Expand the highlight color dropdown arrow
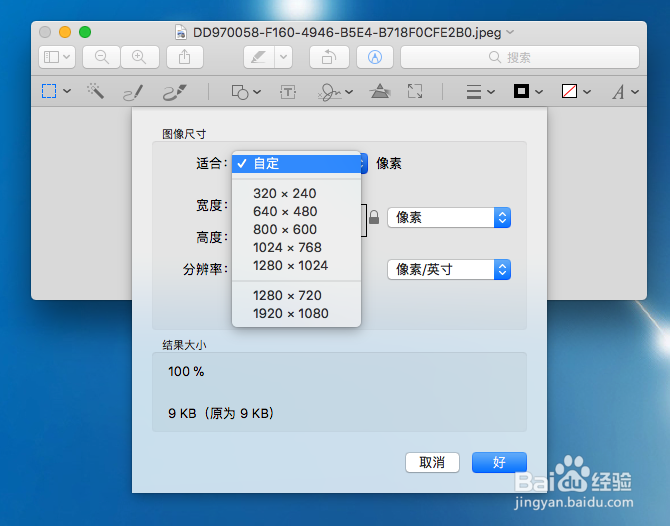The height and width of the screenshot is (526, 670). pyautogui.click(x=283, y=57)
